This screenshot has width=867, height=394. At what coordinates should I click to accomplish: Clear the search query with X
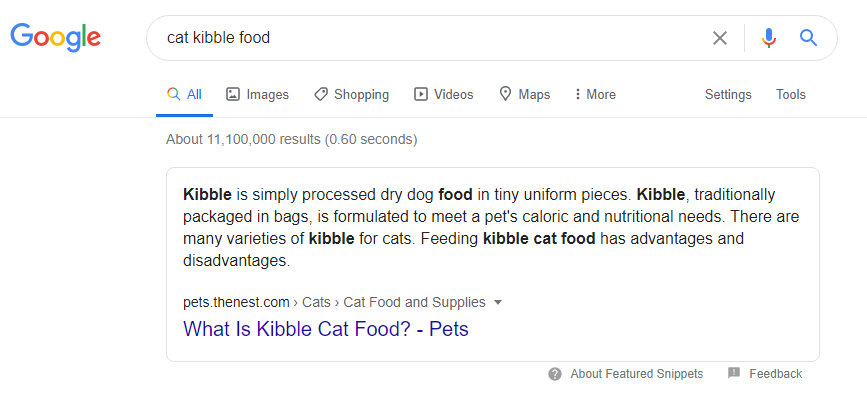719,38
